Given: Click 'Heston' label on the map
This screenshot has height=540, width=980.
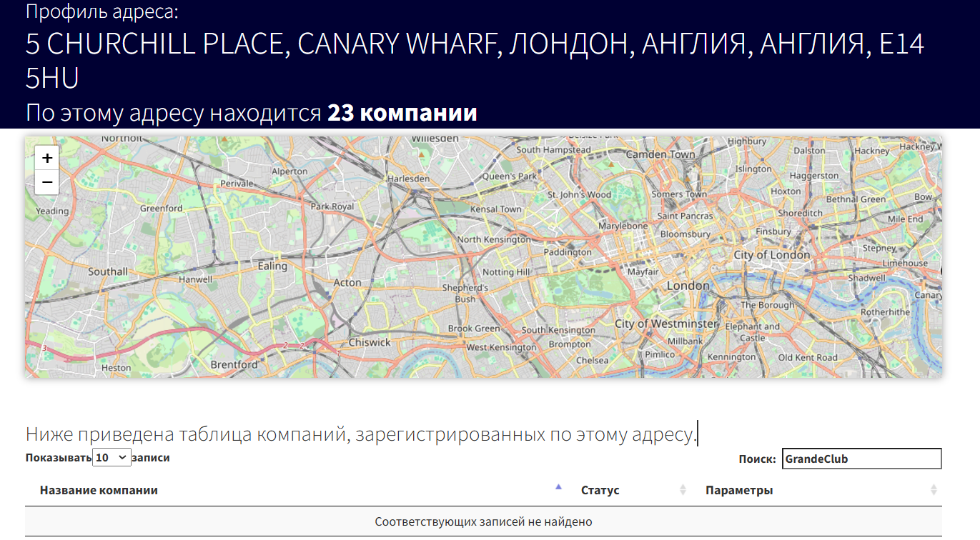Looking at the screenshot, I should pos(117,368).
